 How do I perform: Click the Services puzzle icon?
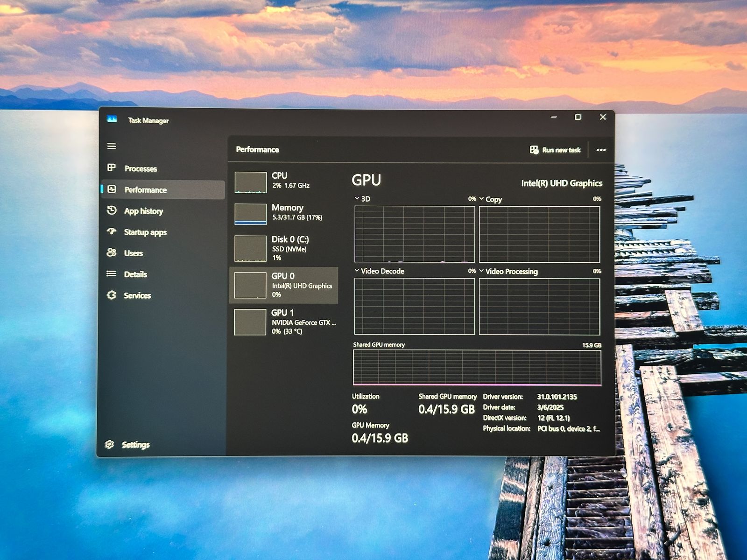point(112,295)
